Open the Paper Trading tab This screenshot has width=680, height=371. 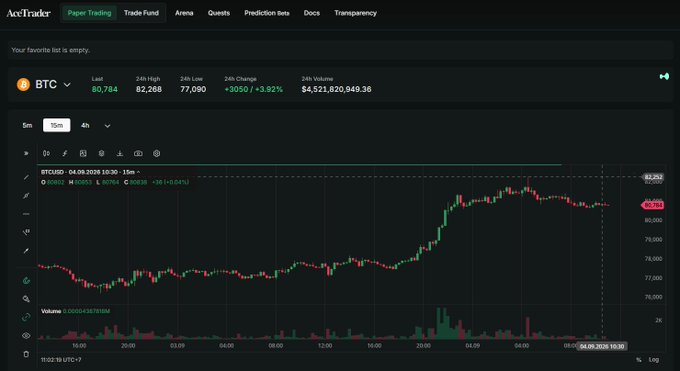[x=89, y=13]
